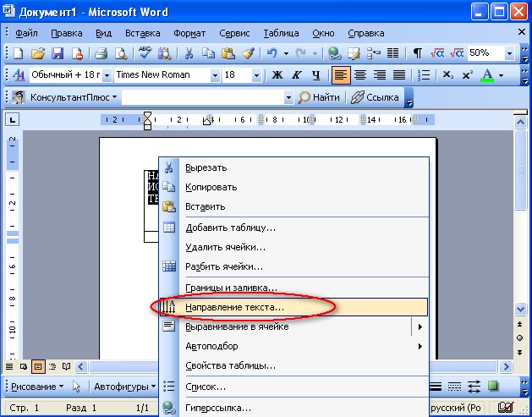Open the font size 18 dropdown
The height and width of the screenshot is (417, 532).
[x=256, y=75]
